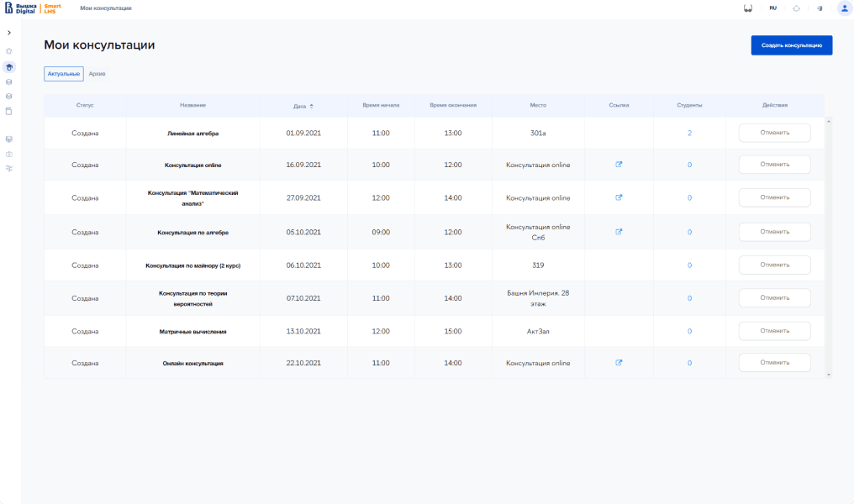
Task: Open notifications bell in header
Action: coord(796,8)
